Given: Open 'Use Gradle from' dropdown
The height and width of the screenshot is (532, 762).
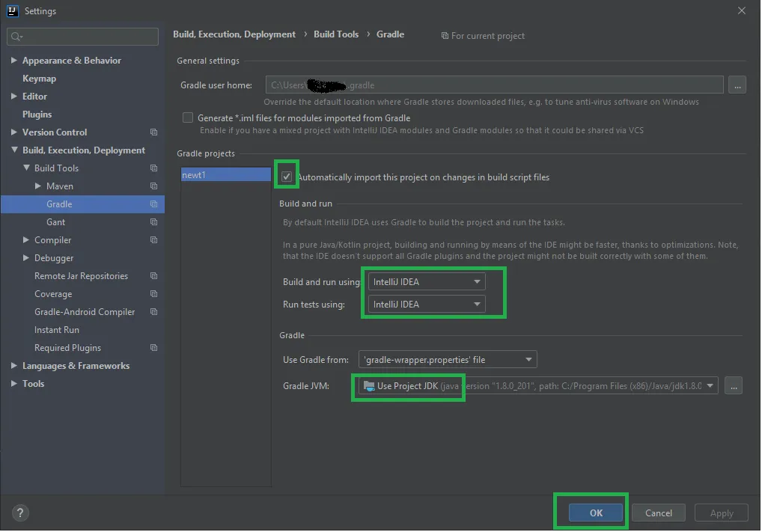Looking at the screenshot, I should pos(448,359).
